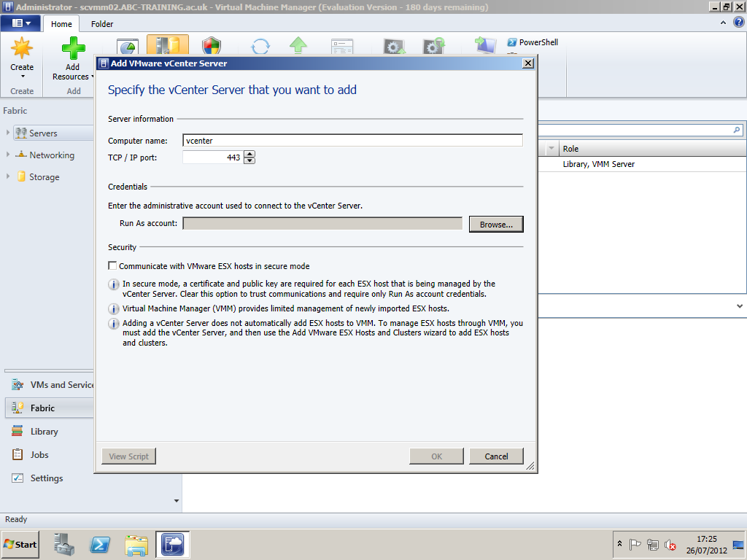This screenshot has width=747, height=560.
Task: Click Browse to choose a Run As account
Action: [496, 225]
